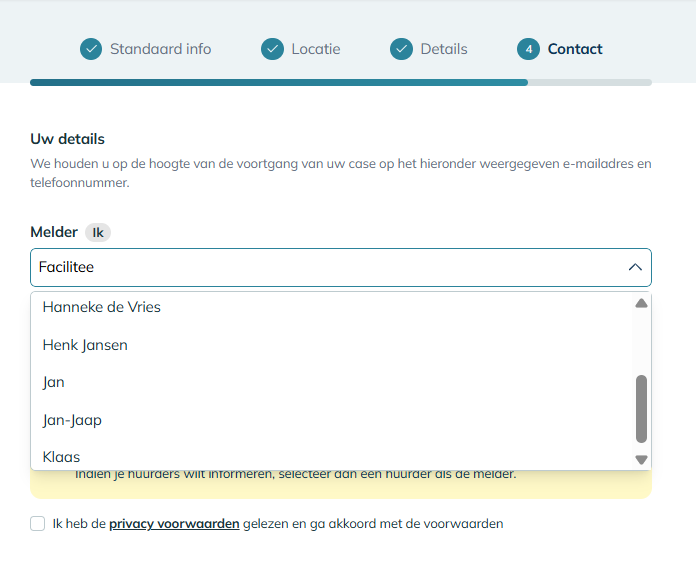
Task: Click the Locatie step checkmark icon
Action: coord(272,49)
